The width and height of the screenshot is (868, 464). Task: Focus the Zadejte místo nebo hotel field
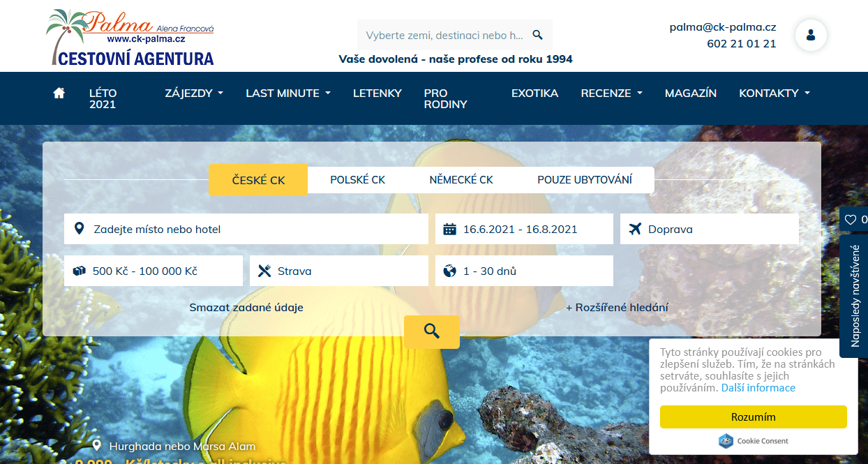(246, 229)
